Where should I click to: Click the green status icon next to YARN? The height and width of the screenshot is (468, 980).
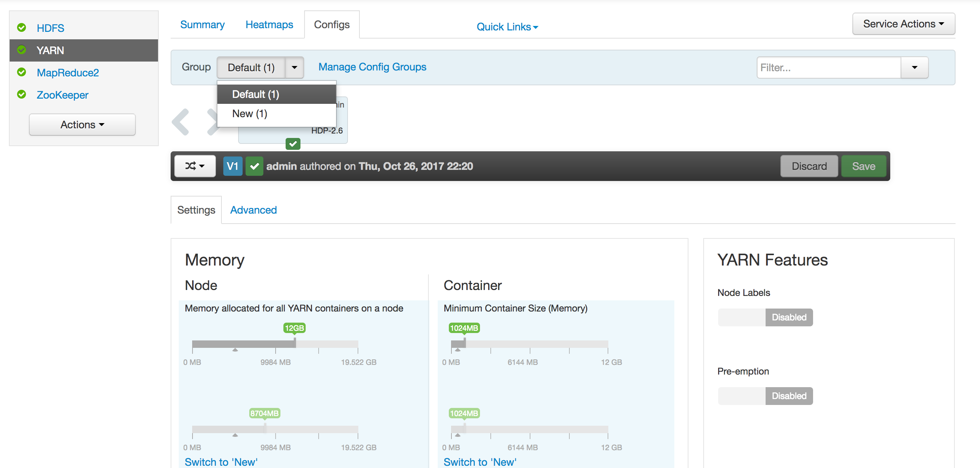[x=22, y=50]
